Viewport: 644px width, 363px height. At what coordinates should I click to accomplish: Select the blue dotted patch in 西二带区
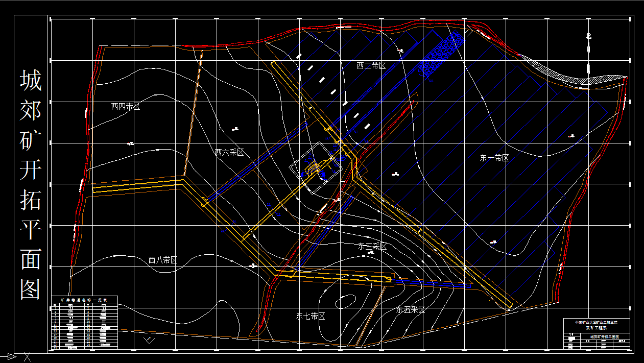point(441,55)
